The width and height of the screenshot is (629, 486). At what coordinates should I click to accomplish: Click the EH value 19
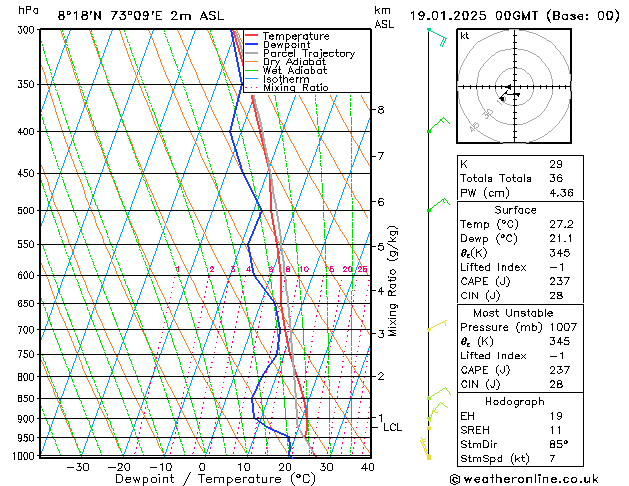(x=556, y=416)
